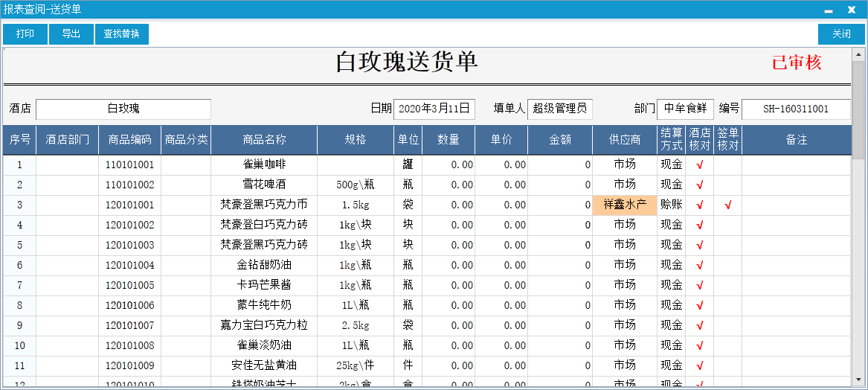The height and width of the screenshot is (390, 868).
Task: Click the 备注 column header
Action: (x=796, y=140)
